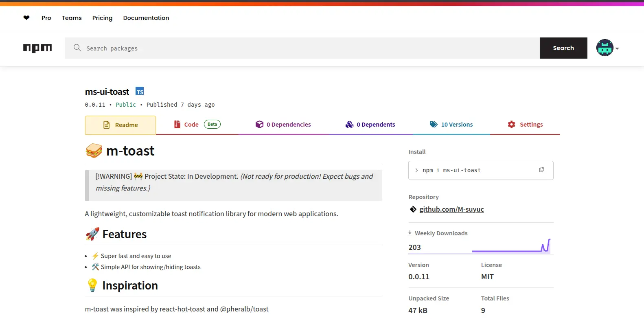Image resolution: width=644 pixels, height=320 pixels.
Task: View the 0 Dependents tab
Action: pyautogui.click(x=370, y=125)
